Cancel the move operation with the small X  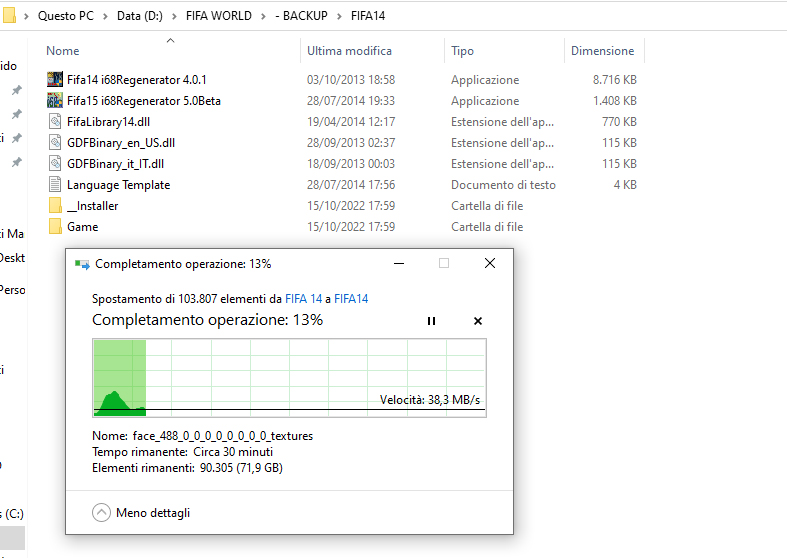478,321
